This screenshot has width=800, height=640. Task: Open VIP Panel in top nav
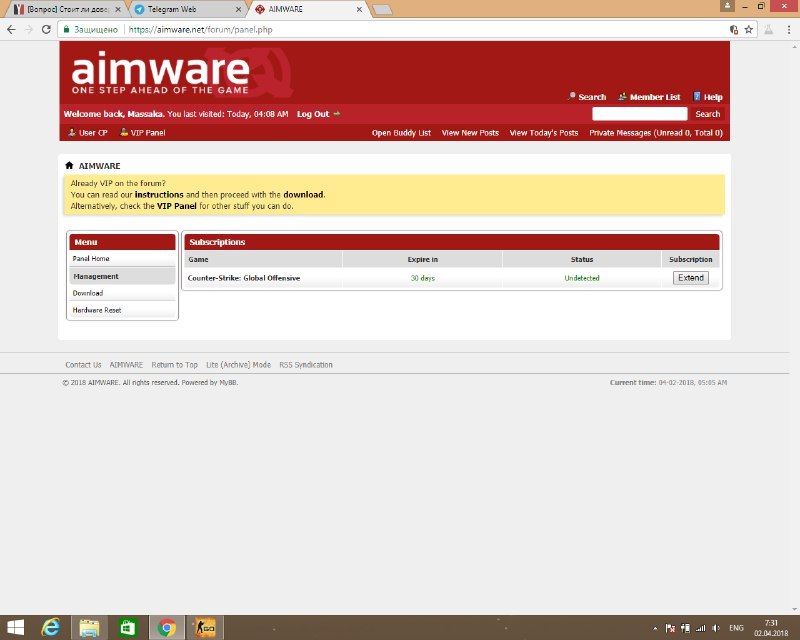click(x=142, y=133)
